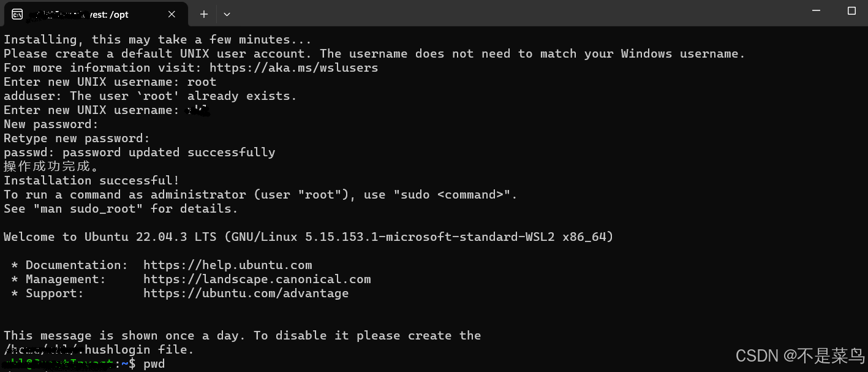Screen dimensions: 868x372
Task: Click the 'Enter new UNIX username: root' line
Action: 110,82
